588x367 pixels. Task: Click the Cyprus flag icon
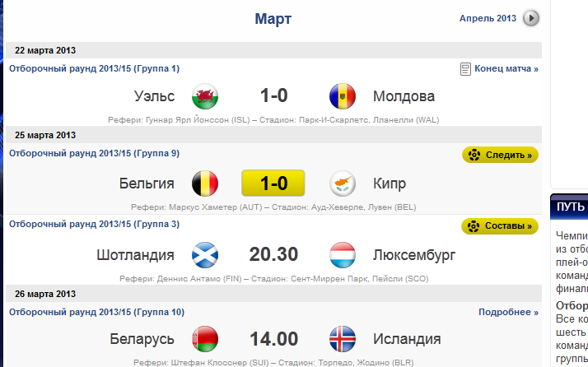[x=341, y=183]
